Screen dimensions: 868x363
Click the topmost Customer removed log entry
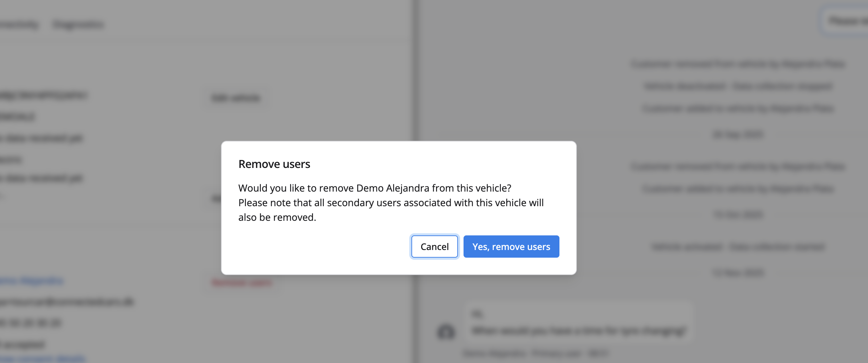click(738, 64)
